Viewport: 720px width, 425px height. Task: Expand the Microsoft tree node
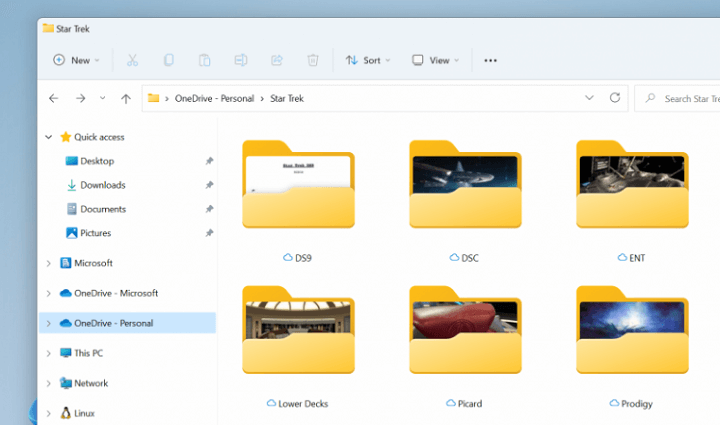click(49, 263)
